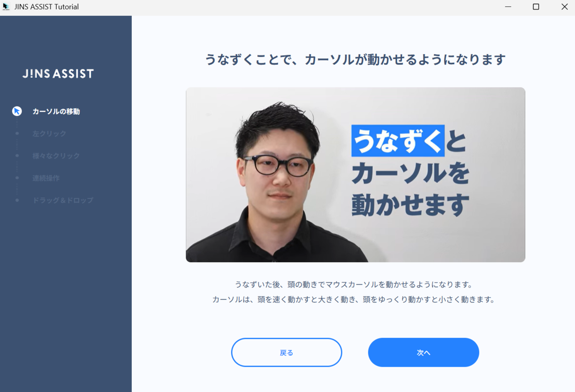Click the bullet dot next to ドラッグ&ドロップ
575x392 pixels.
[17, 200]
